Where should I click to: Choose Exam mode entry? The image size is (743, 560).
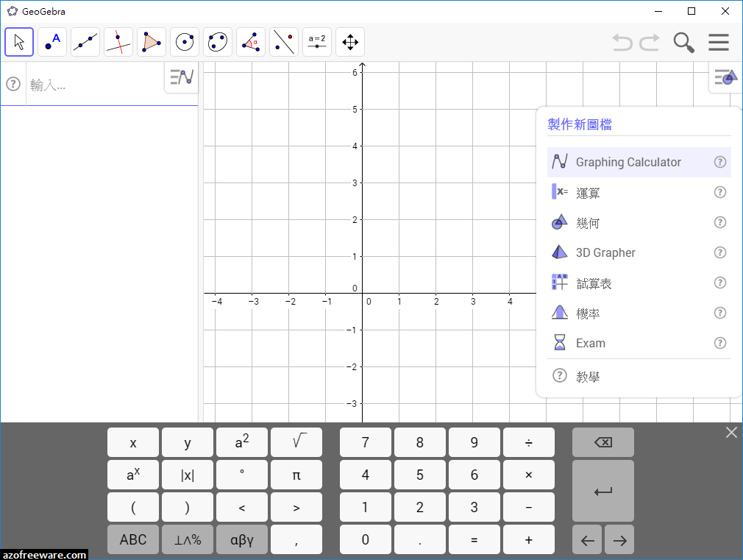639,343
